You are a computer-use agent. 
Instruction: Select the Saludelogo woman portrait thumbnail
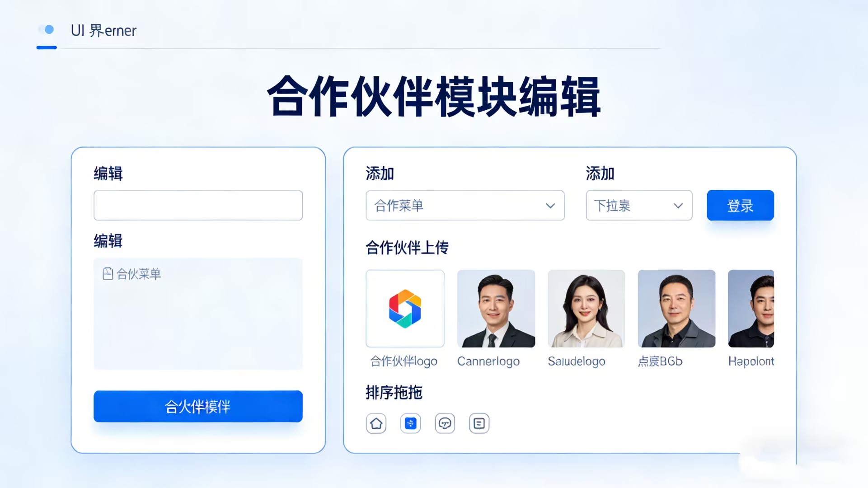point(586,309)
